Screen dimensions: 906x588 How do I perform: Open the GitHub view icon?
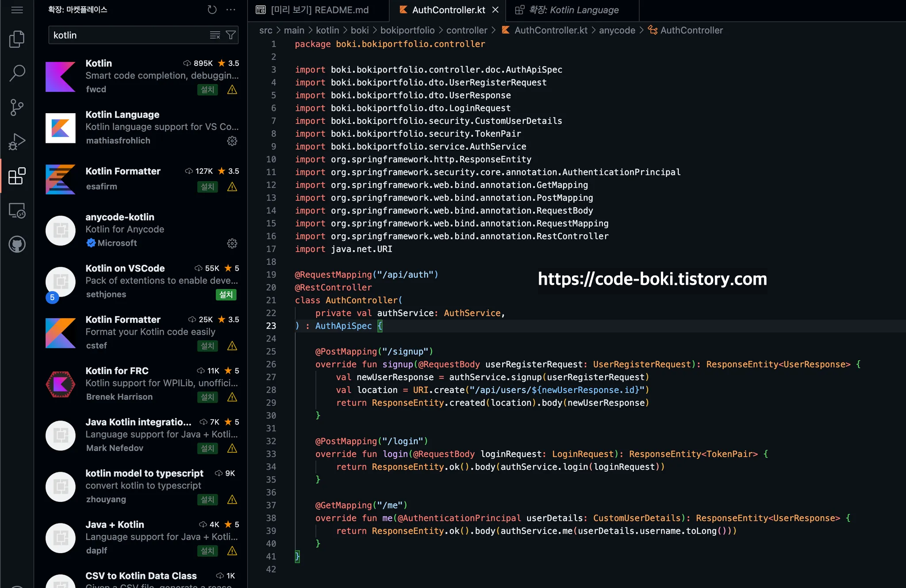click(x=17, y=244)
